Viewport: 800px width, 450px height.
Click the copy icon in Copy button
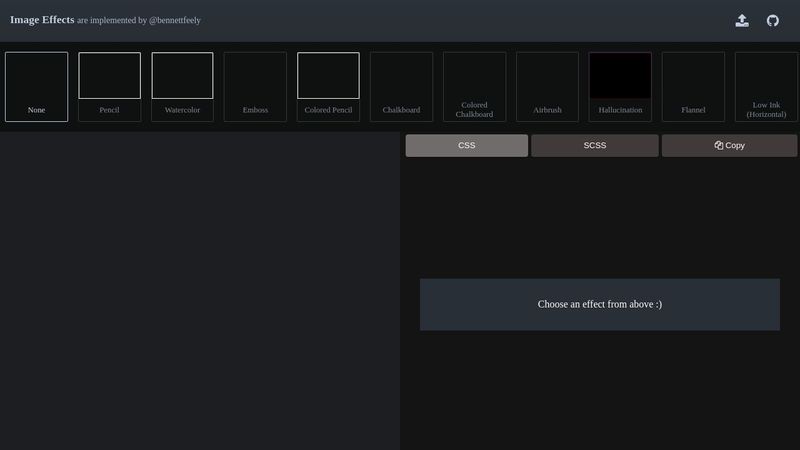coord(719,146)
